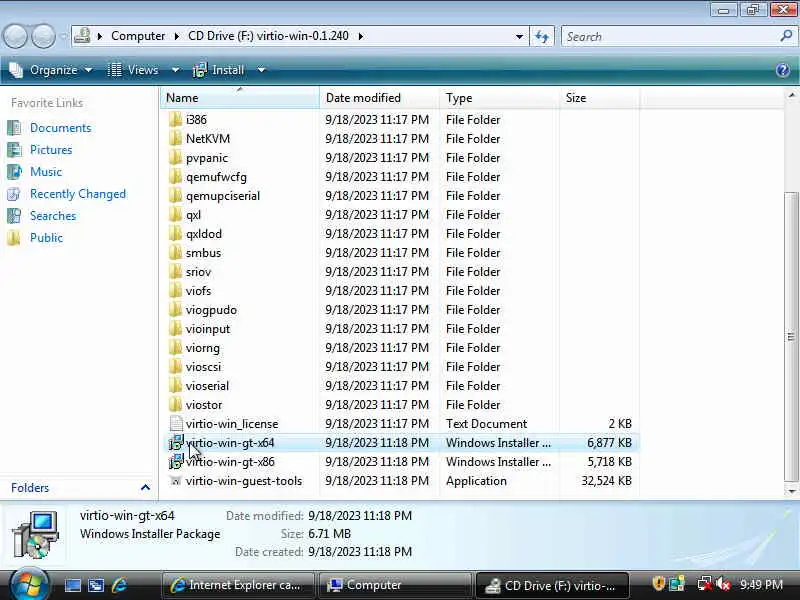Select the viogpudo folder row
Image resolution: width=800 pixels, height=600 pixels.
[x=401, y=310]
